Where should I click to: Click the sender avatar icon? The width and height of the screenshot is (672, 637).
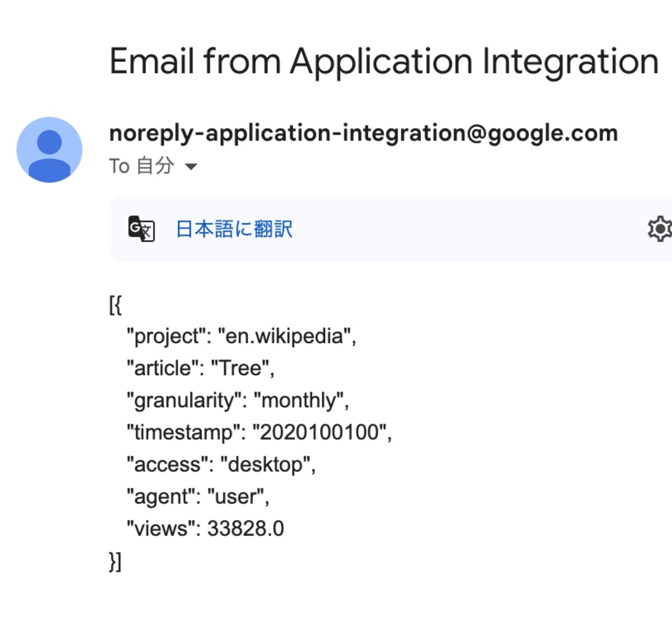click(x=49, y=150)
